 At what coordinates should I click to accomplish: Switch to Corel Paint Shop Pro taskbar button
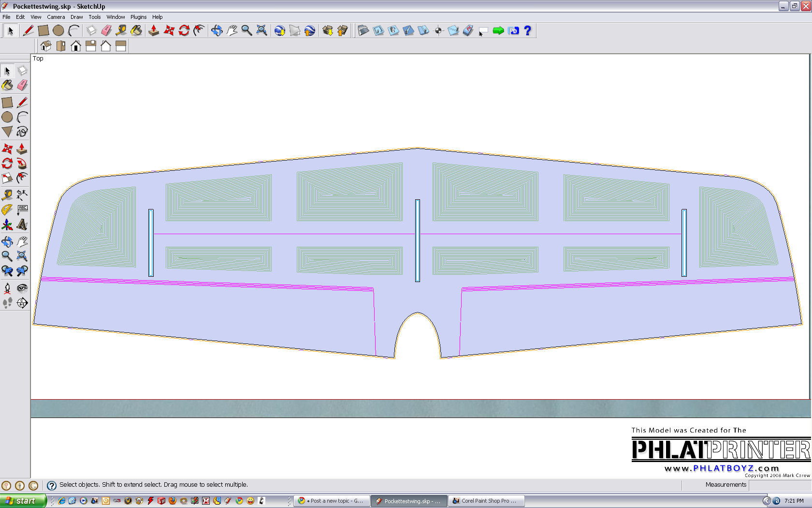point(485,501)
